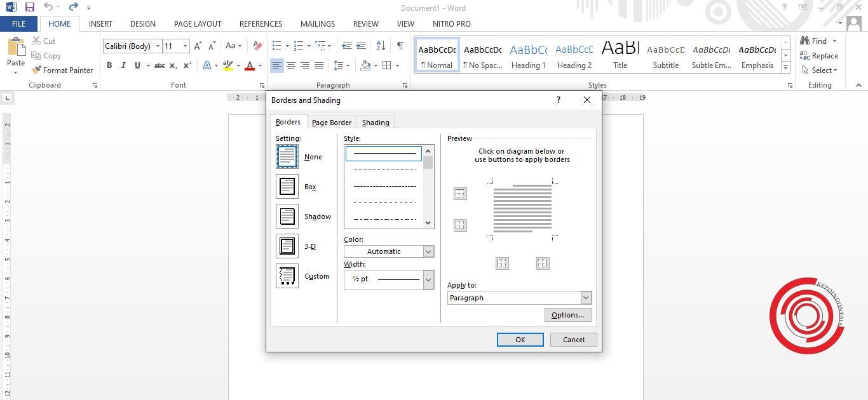Apply italic formatting
Screen dimensions: 868x400
point(122,65)
